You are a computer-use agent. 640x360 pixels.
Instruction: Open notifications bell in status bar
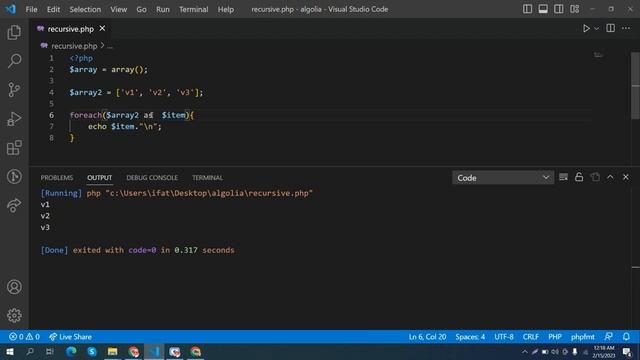[x=626, y=337]
